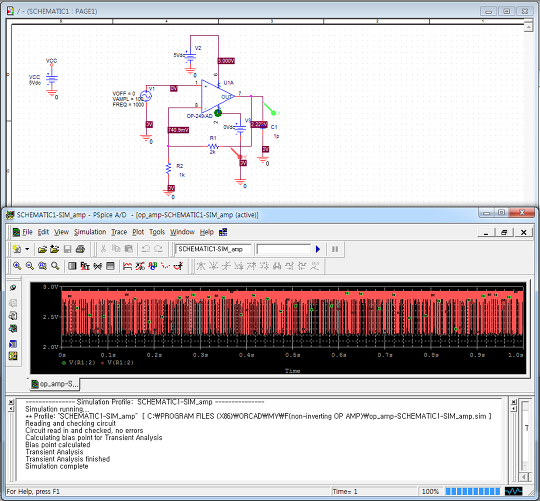The height and width of the screenshot is (501, 540).
Task: Open the View menu in PSpice
Action: 61,232
